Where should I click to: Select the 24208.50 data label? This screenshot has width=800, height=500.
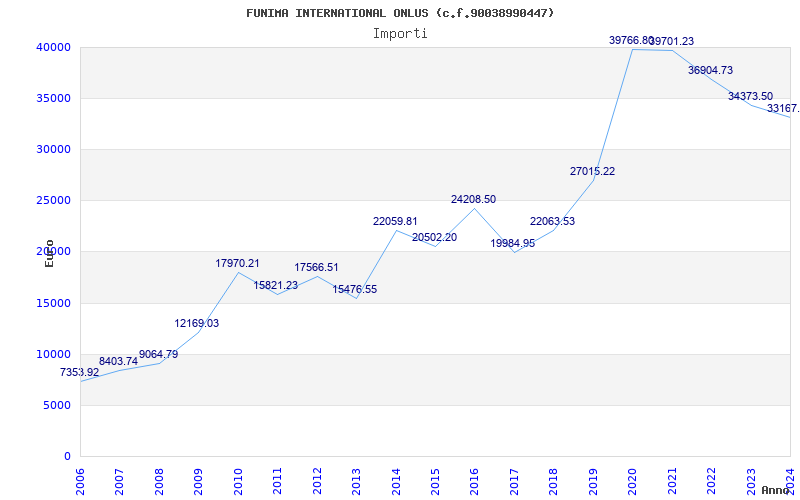(473, 199)
